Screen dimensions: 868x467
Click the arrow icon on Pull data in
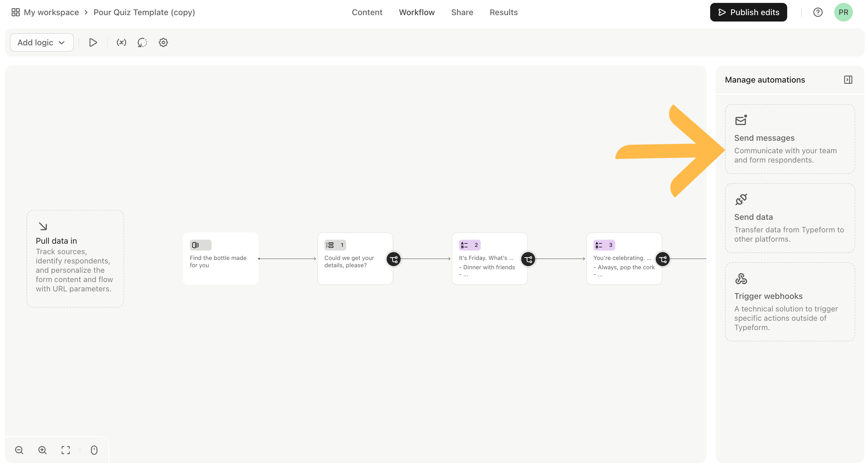coord(43,226)
